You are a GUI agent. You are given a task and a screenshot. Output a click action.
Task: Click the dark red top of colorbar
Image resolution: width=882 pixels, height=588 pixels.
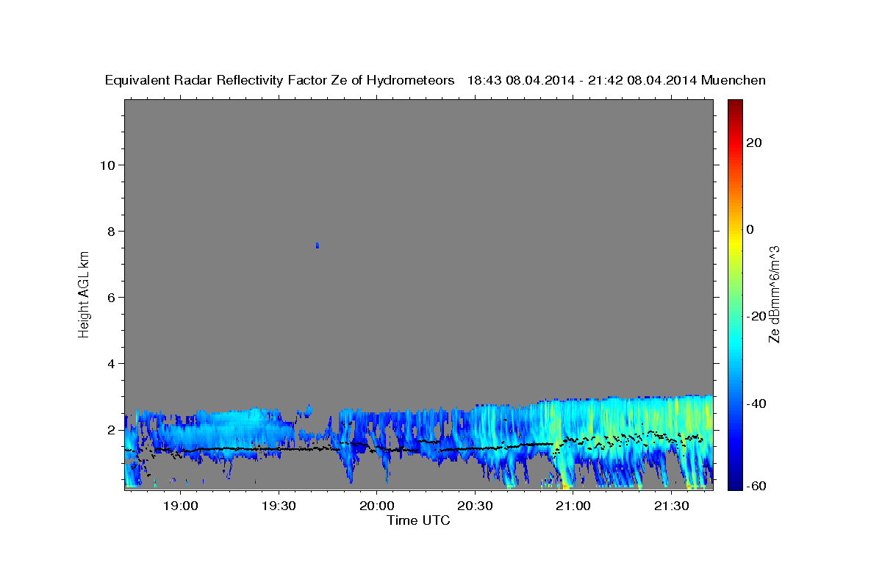pyautogui.click(x=735, y=107)
